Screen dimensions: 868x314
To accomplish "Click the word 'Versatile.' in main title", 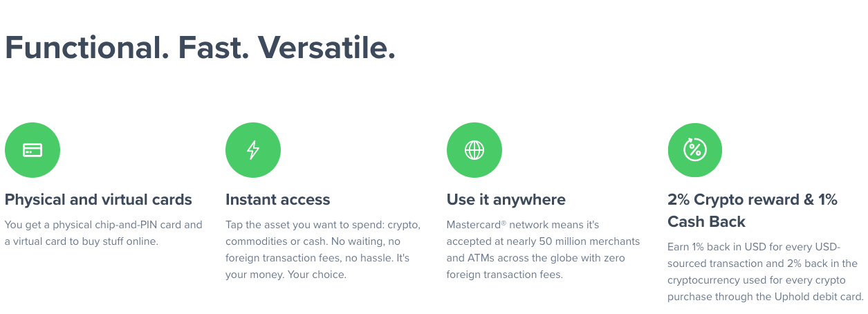I will (326, 47).
